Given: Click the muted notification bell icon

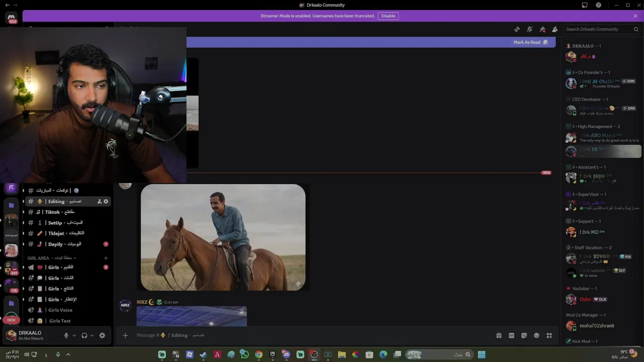Looking at the screenshot, I should coord(530,29).
